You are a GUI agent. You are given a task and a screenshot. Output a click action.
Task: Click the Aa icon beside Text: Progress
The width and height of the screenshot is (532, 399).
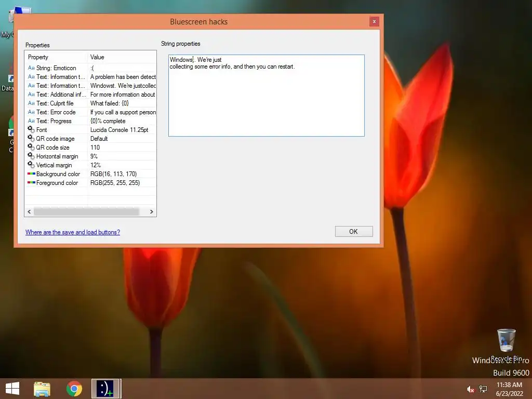31,121
